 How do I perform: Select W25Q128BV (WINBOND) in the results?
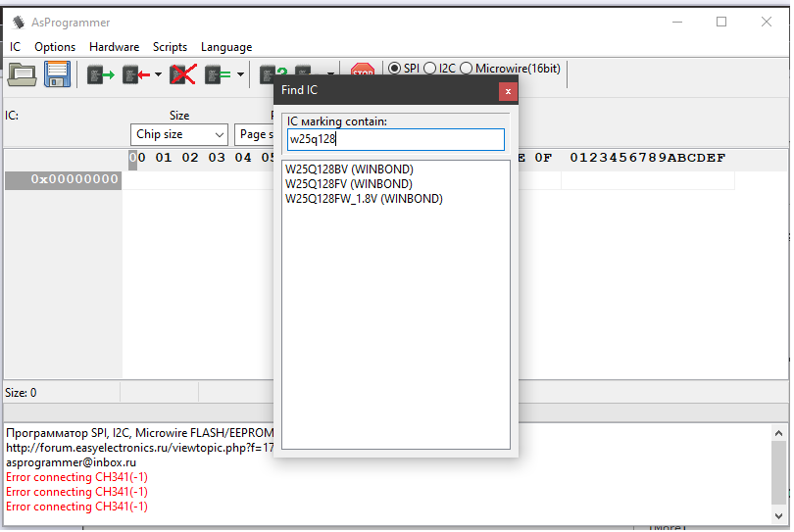tap(349, 169)
